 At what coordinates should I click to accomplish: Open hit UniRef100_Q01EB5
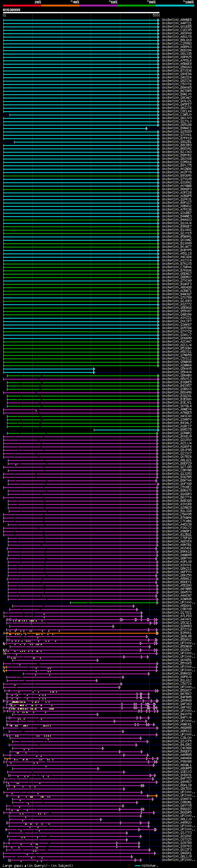(177, 26)
